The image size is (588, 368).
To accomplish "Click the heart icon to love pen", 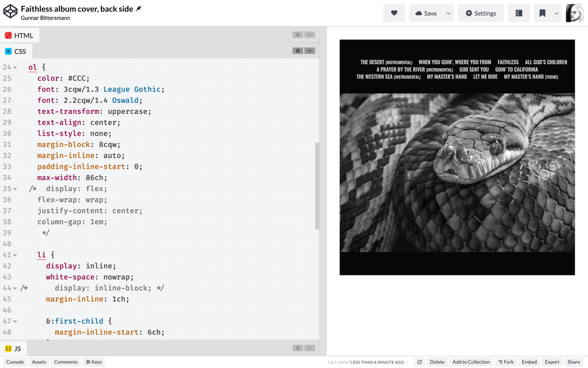I will [394, 13].
